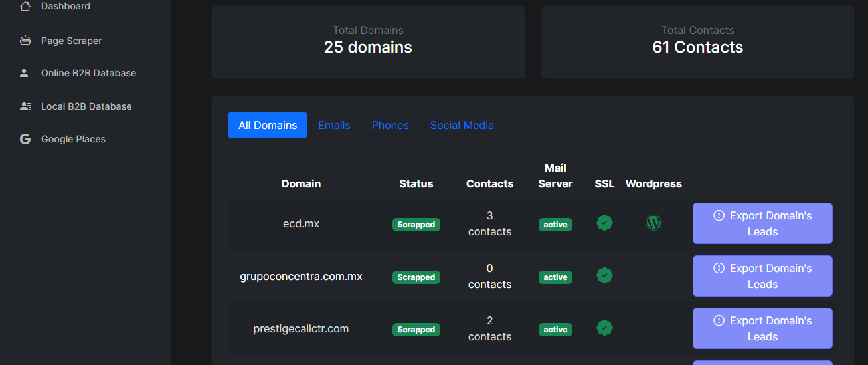This screenshot has height=365, width=868.
Task: Open Page Scraper from sidebar
Action: pos(71,41)
